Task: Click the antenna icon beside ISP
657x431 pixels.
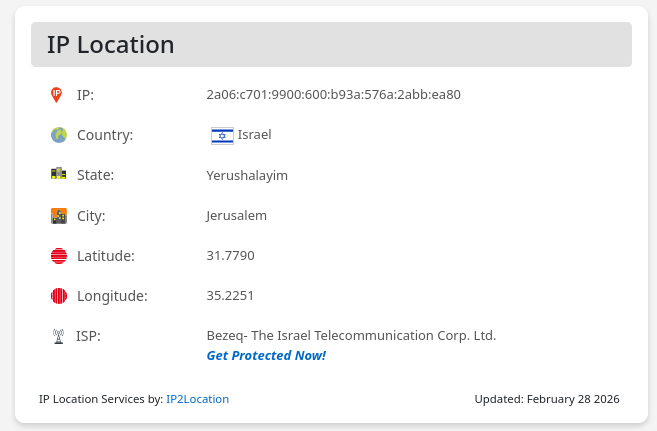Action: coord(58,336)
